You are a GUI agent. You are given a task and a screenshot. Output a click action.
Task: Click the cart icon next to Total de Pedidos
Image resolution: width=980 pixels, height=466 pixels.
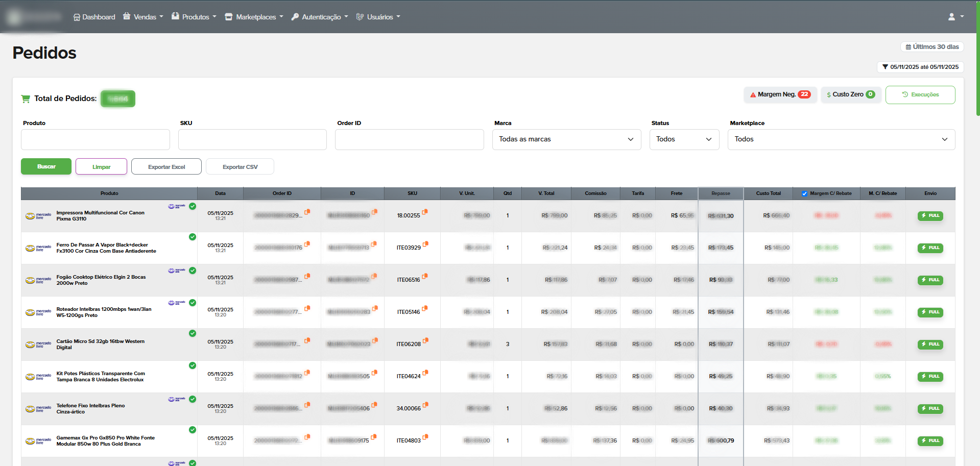(25, 98)
